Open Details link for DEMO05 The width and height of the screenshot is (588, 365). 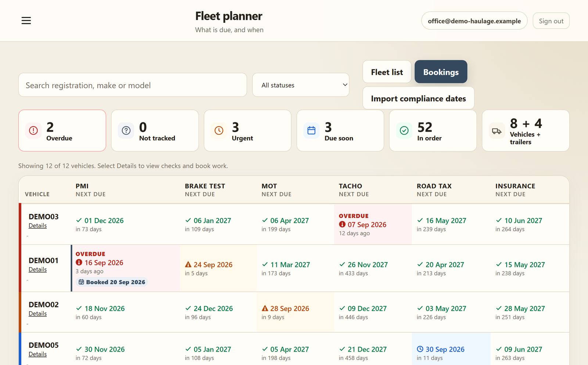37,354
